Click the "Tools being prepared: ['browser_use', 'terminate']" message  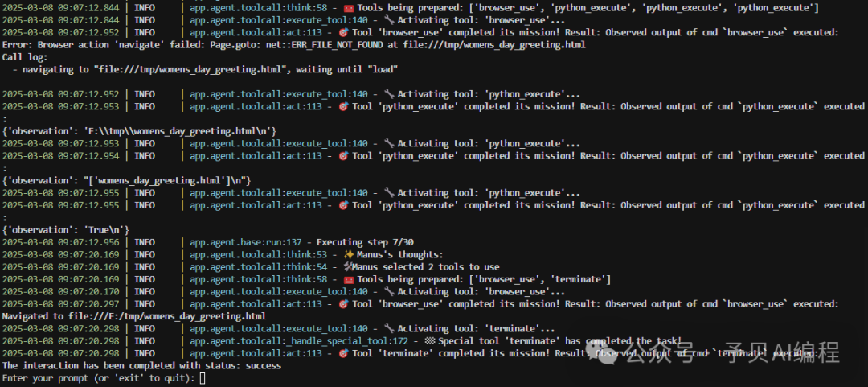point(485,279)
